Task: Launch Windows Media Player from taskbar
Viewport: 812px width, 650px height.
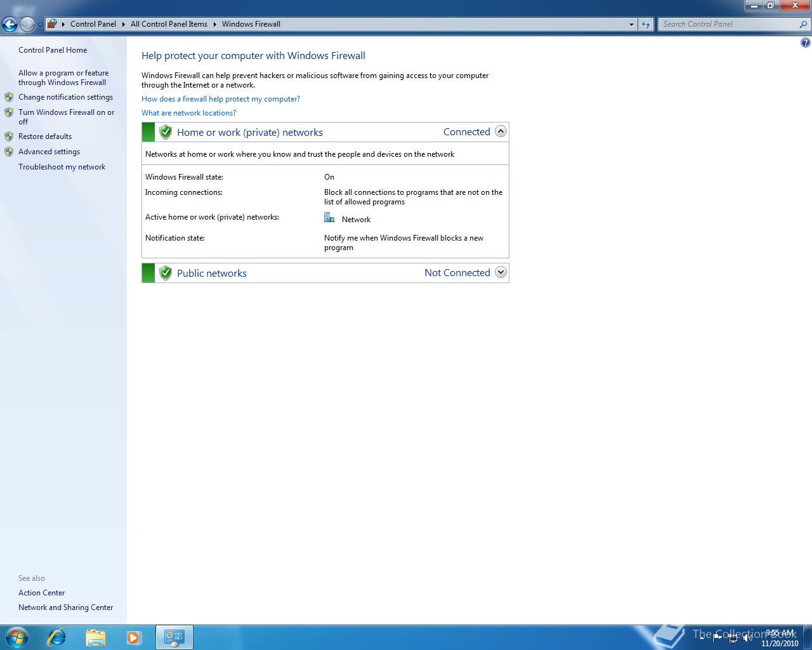Action: pyautogui.click(x=134, y=637)
